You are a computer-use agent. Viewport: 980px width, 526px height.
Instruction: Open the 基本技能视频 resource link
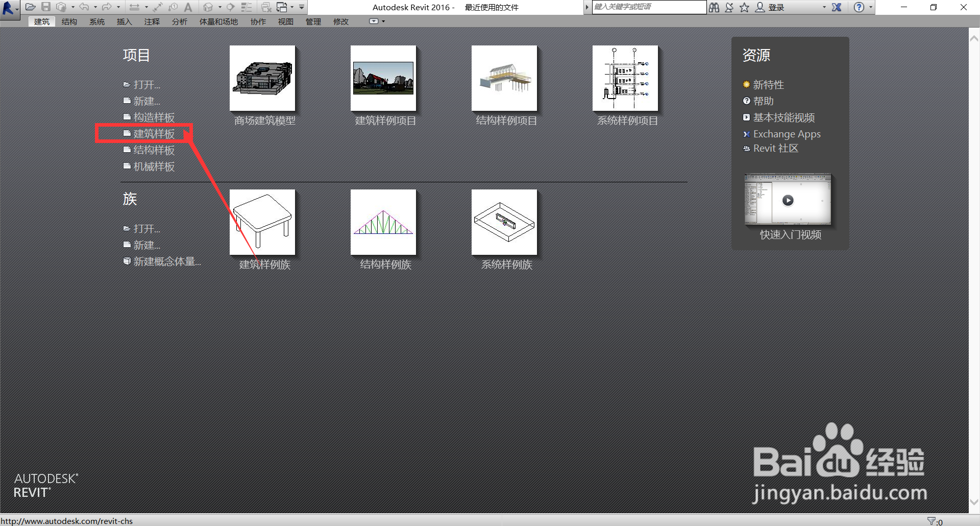pyautogui.click(x=779, y=117)
